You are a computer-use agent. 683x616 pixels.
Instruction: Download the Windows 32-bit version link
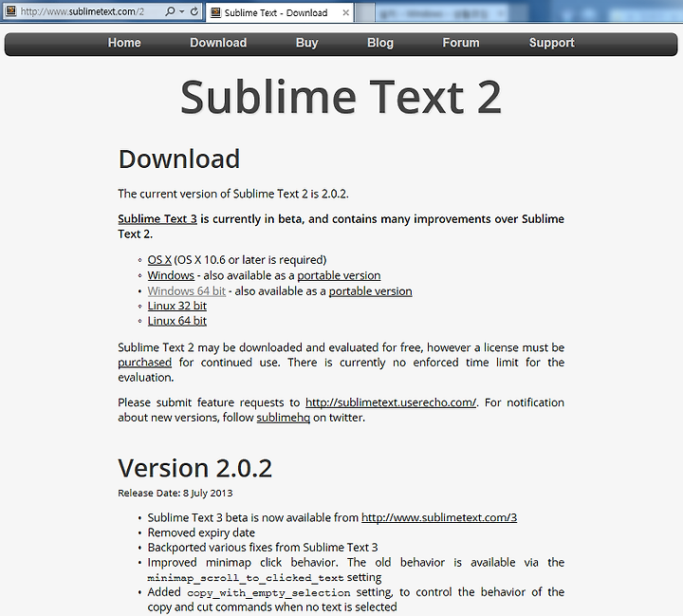(x=171, y=275)
